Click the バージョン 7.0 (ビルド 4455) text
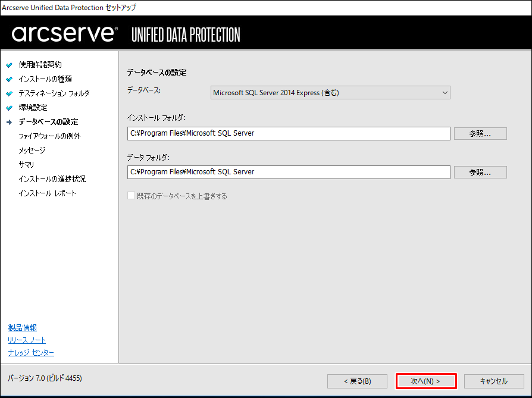Image resolution: width=532 pixels, height=398 pixels. tap(45, 378)
